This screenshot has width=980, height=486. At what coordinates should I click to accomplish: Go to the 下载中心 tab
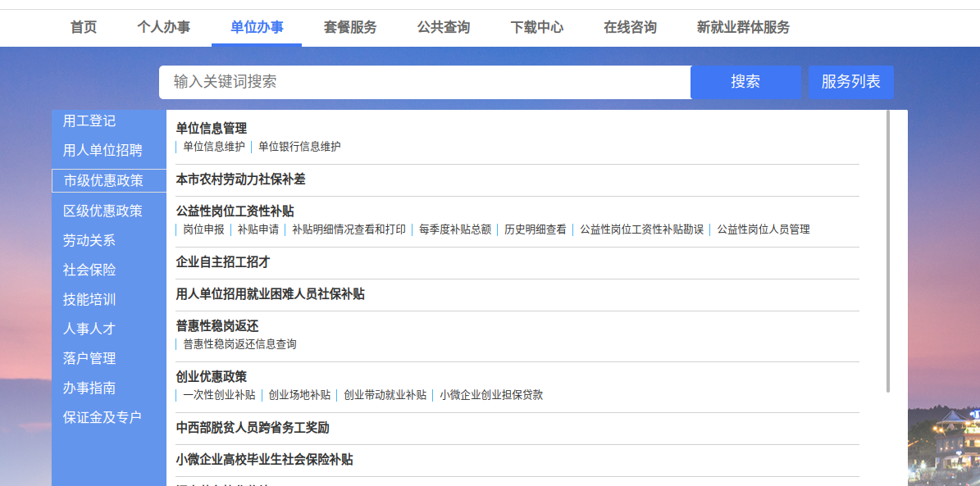coord(536,27)
